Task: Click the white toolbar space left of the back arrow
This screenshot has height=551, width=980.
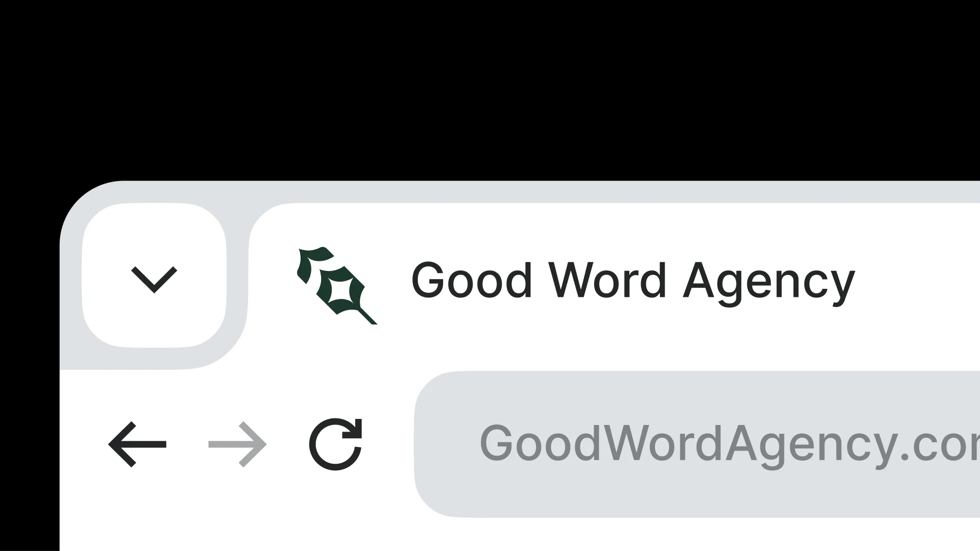Action: [83, 444]
